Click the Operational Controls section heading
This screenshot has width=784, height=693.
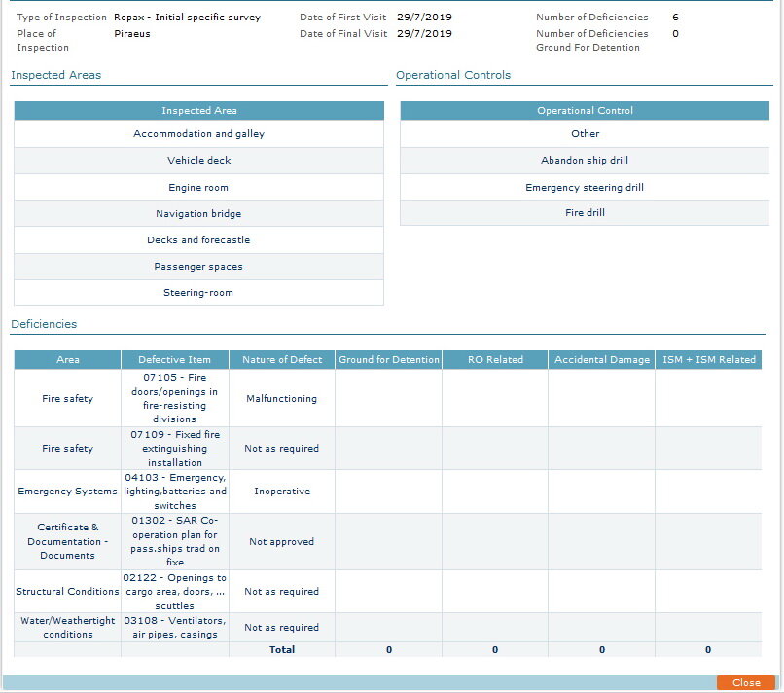(453, 75)
